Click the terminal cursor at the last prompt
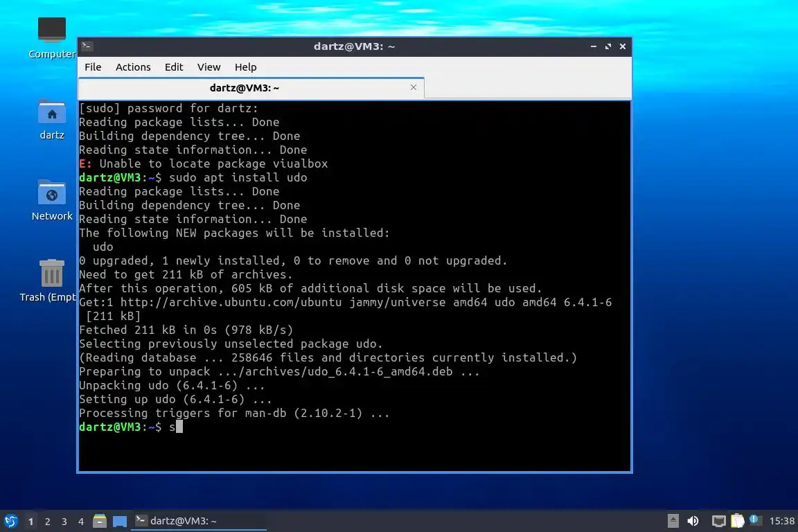This screenshot has width=798, height=532. [179, 427]
